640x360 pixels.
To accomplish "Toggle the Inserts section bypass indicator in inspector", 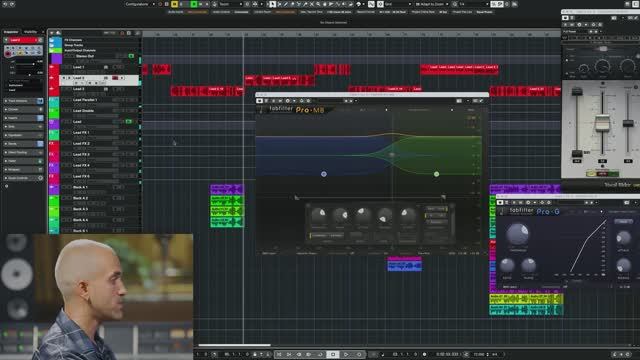I will [40, 118].
